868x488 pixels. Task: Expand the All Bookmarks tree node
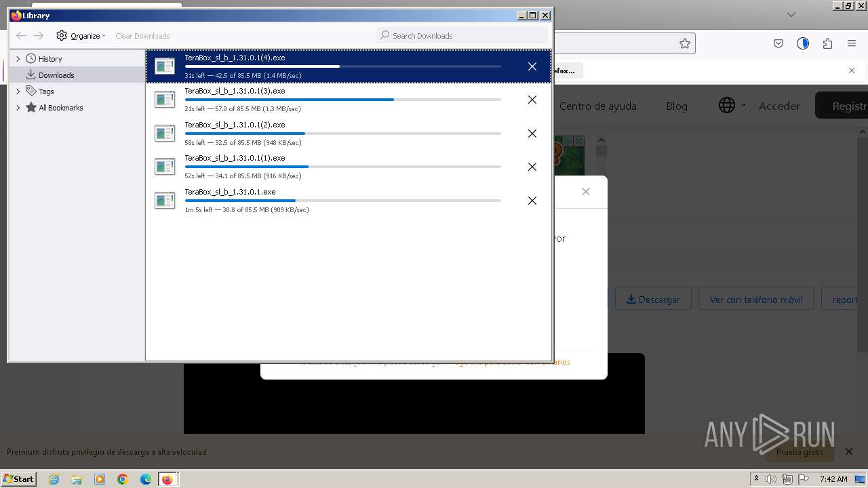(x=18, y=108)
